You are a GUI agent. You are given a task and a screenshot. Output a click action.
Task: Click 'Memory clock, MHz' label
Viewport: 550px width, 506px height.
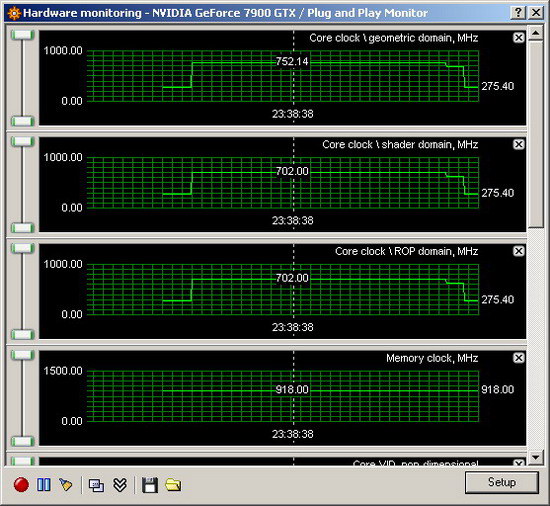point(432,358)
